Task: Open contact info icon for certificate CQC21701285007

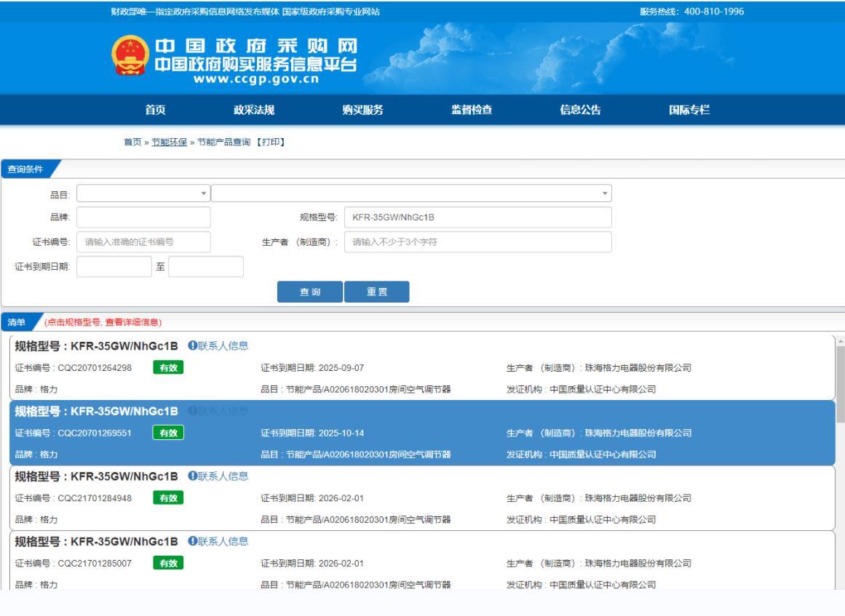Action: (x=192, y=540)
